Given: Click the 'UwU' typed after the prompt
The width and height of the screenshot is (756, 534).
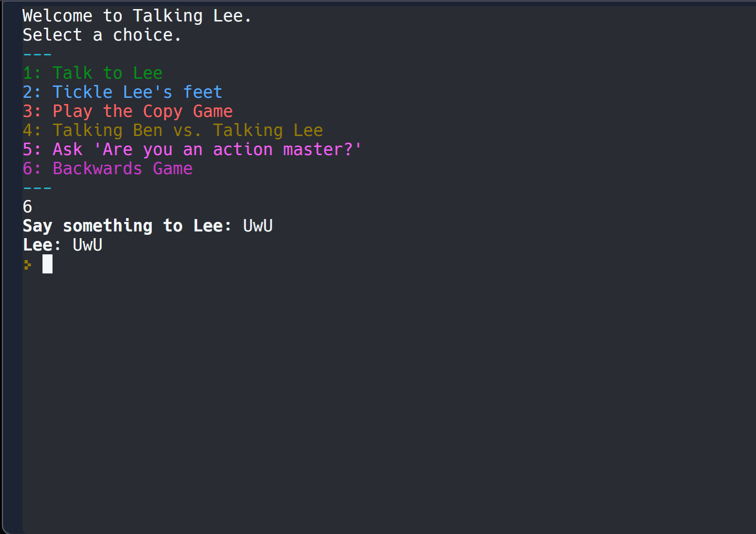Looking at the screenshot, I should point(258,226).
